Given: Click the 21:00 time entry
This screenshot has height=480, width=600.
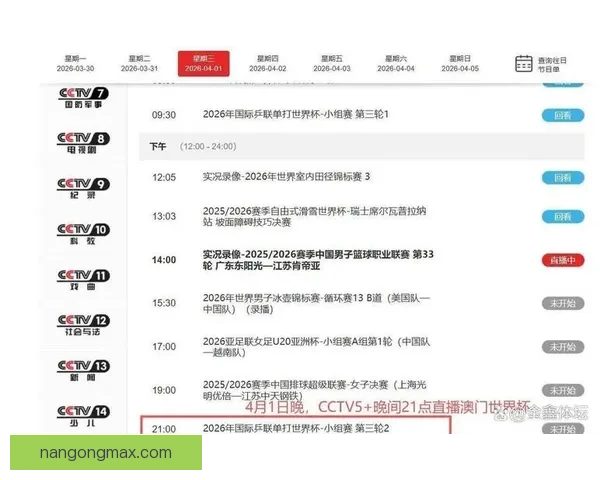Looking at the screenshot, I should pos(164,429).
